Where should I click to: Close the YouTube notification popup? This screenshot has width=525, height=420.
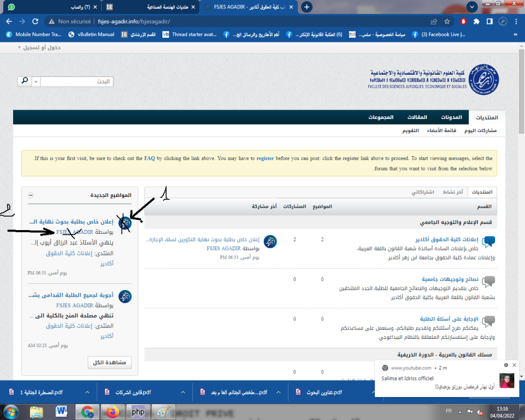point(514,365)
